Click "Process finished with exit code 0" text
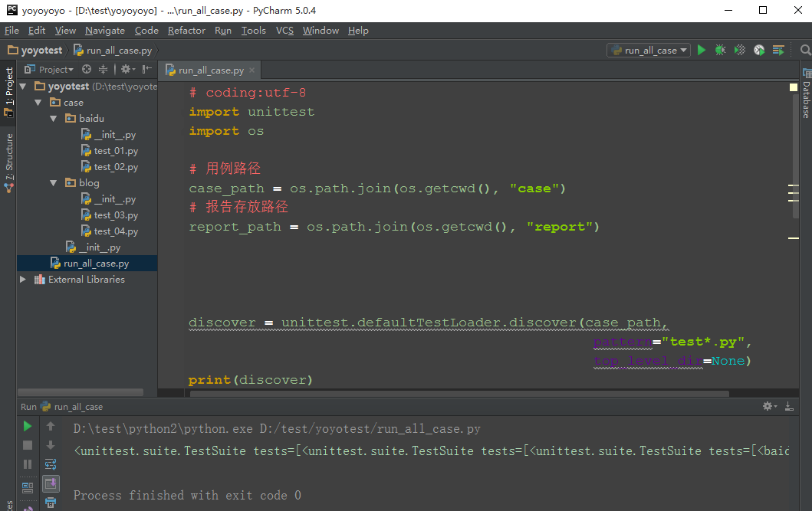This screenshot has height=511, width=812. click(187, 495)
